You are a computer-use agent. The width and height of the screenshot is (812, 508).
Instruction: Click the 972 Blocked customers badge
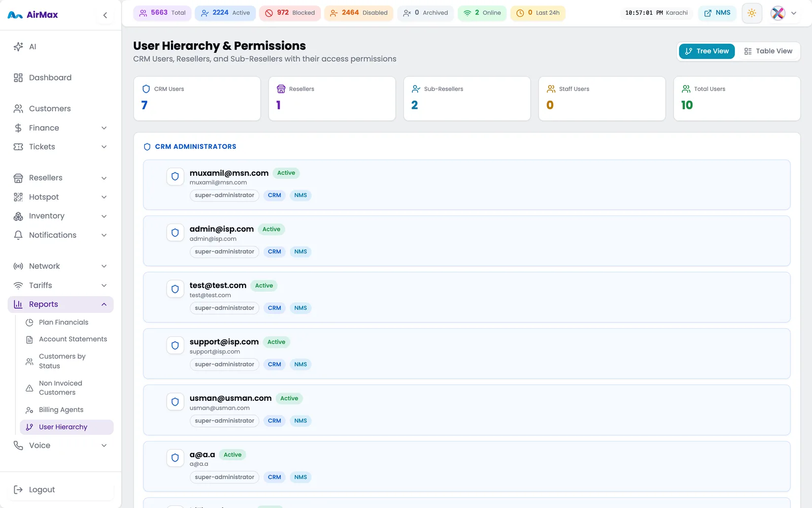click(x=290, y=13)
